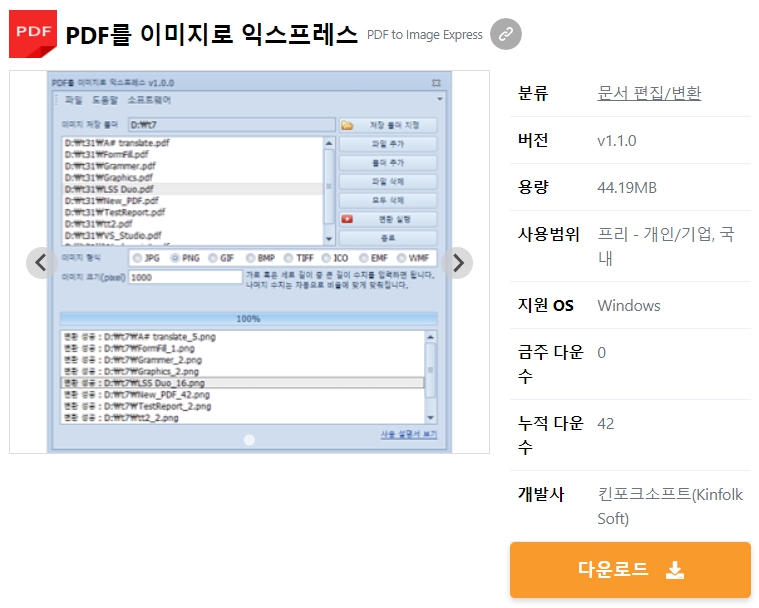Show the next screenshot with right arrow

[x=457, y=263]
